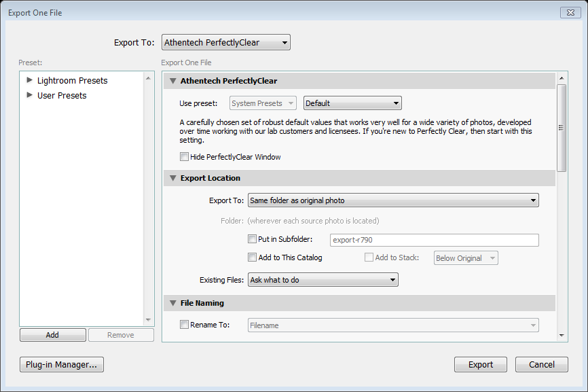
Task: Open the export location folder dropdown
Action: (393, 200)
